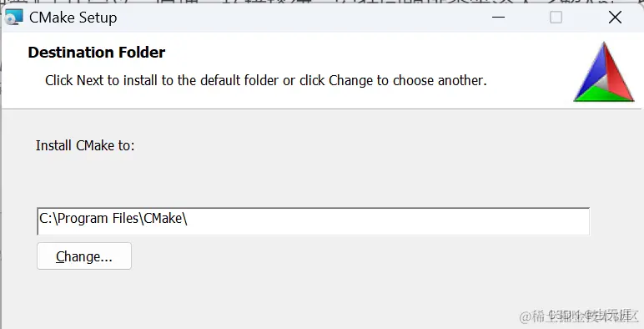Click the "Install CMake to:" label
Viewport: 644px width, 329px height.
[85, 145]
